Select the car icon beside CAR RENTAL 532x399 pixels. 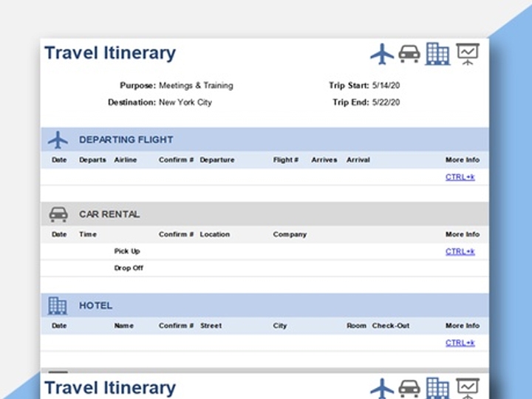58,214
